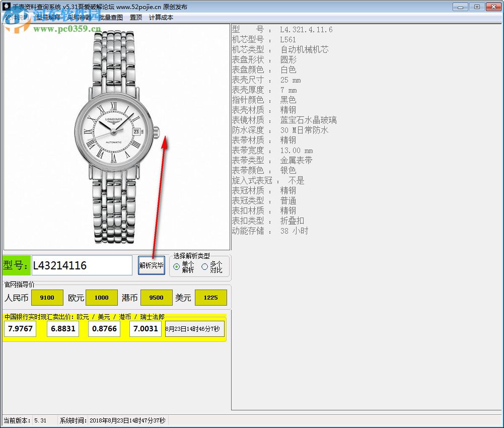Click the 选择解析类型 group label
The height and width of the screenshot is (428, 504).
[x=191, y=256]
